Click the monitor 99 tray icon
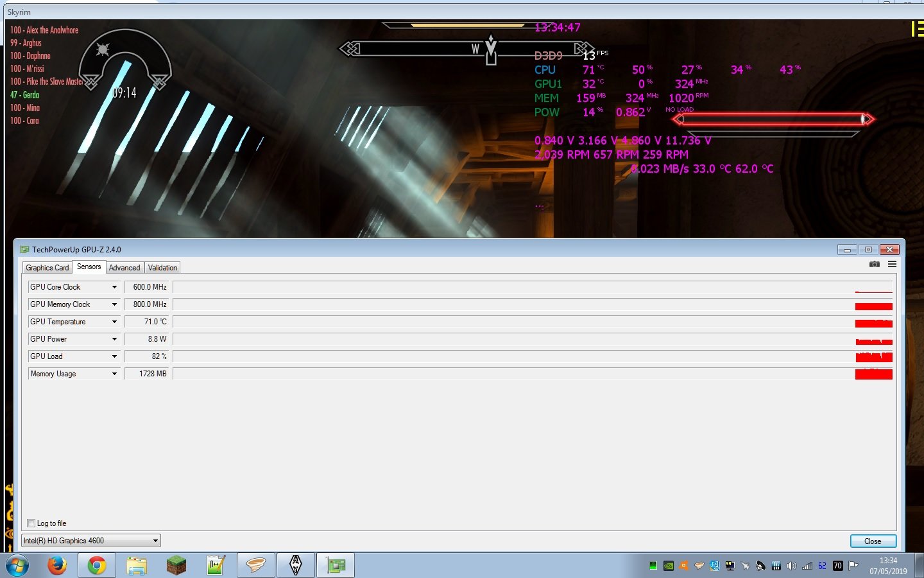Image resolution: width=924 pixels, height=578 pixels. coord(730,566)
